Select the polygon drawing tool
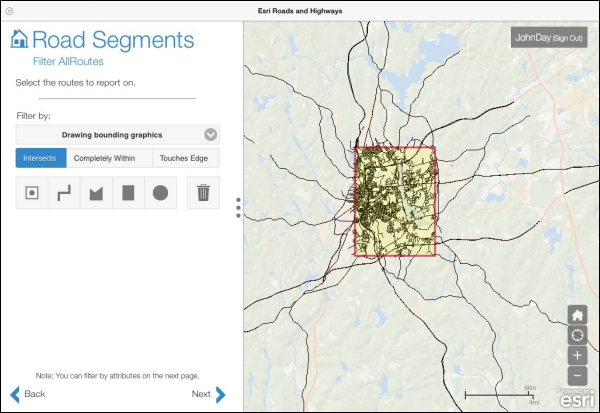The image size is (600, 413). pos(96,193)
